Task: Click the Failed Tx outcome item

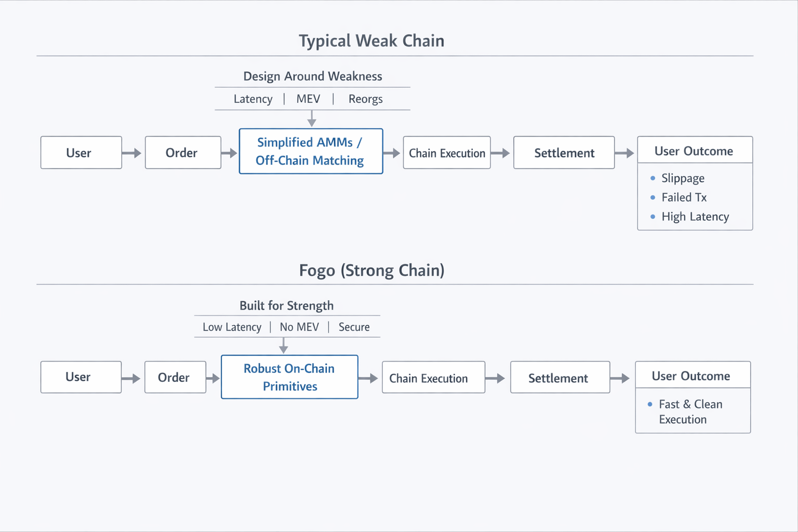Action: (684, 197)
